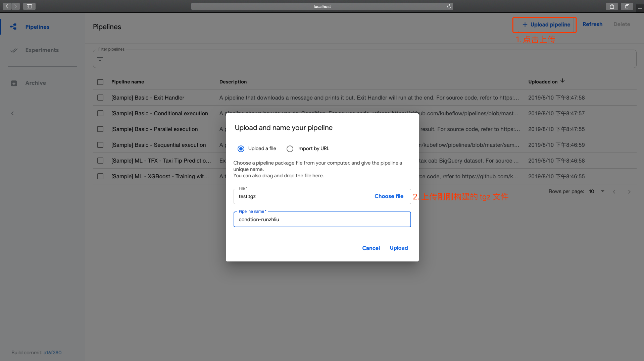Click the Pipelines sidebar icon
The width and height of the screenshot is (644, 361).
[x=13, y=27]
